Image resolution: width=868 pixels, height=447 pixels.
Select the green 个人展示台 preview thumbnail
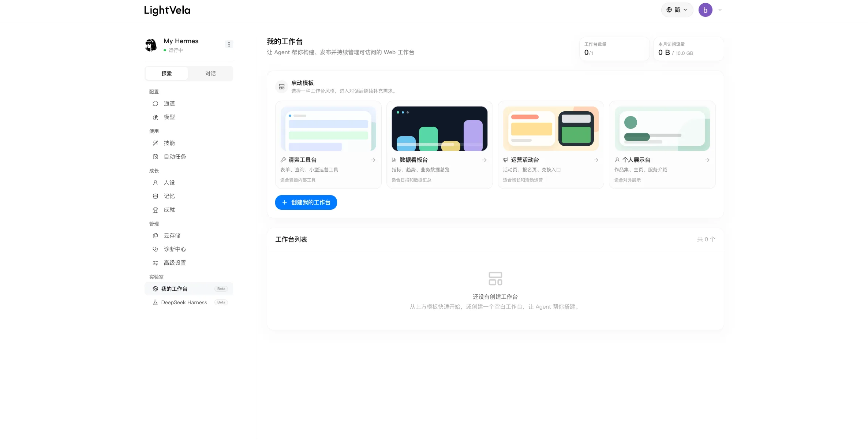tap(662, 129)
